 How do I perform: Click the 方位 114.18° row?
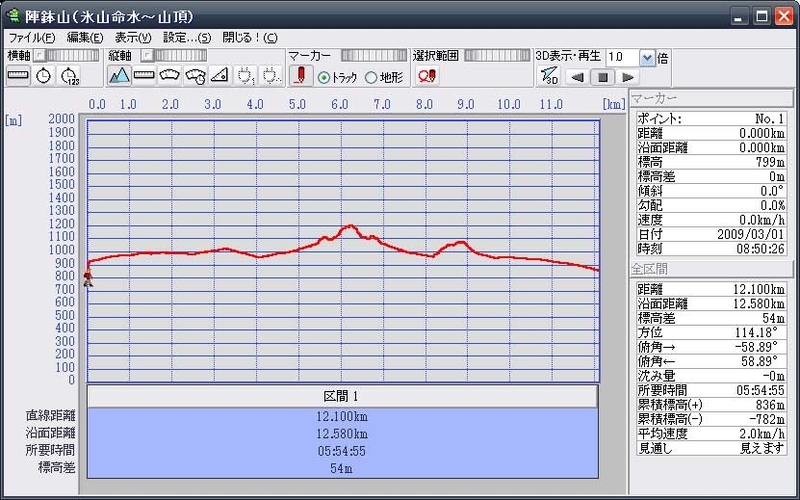tap(711, 333)
